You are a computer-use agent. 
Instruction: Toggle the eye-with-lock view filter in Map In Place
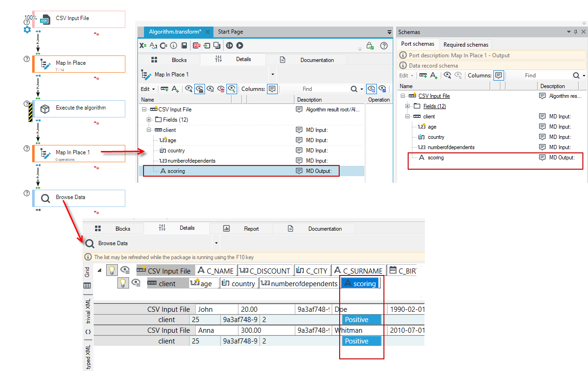click(199, 89)
